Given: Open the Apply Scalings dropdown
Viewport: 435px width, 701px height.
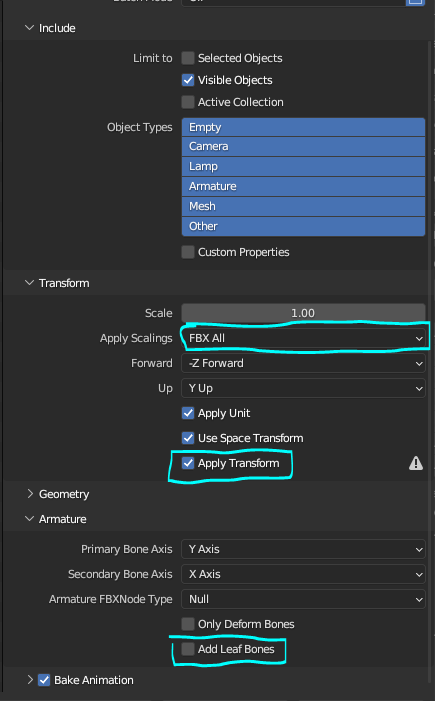Looking at the screenshot, I should [303, 338].
